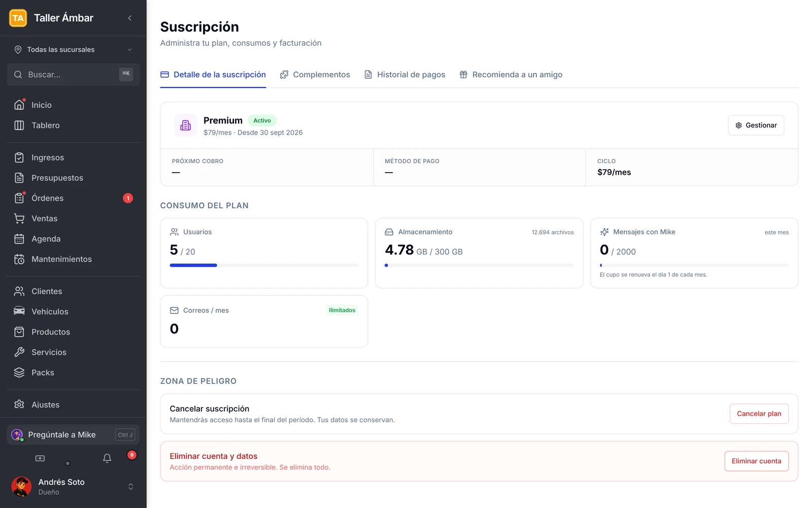This screenshot has height=508, width=812.
Task: Click the Mensajes con Mike heading
Action: coord(644,232)
